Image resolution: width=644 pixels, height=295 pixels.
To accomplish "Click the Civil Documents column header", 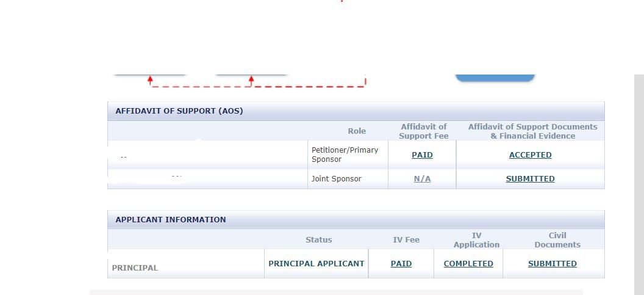I will coord(557,240).
